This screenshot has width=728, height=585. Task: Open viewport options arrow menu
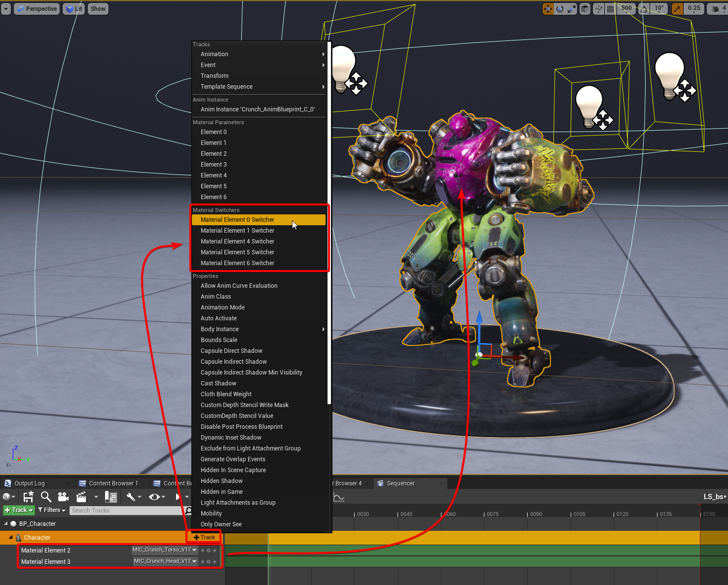tap(6, 9)
